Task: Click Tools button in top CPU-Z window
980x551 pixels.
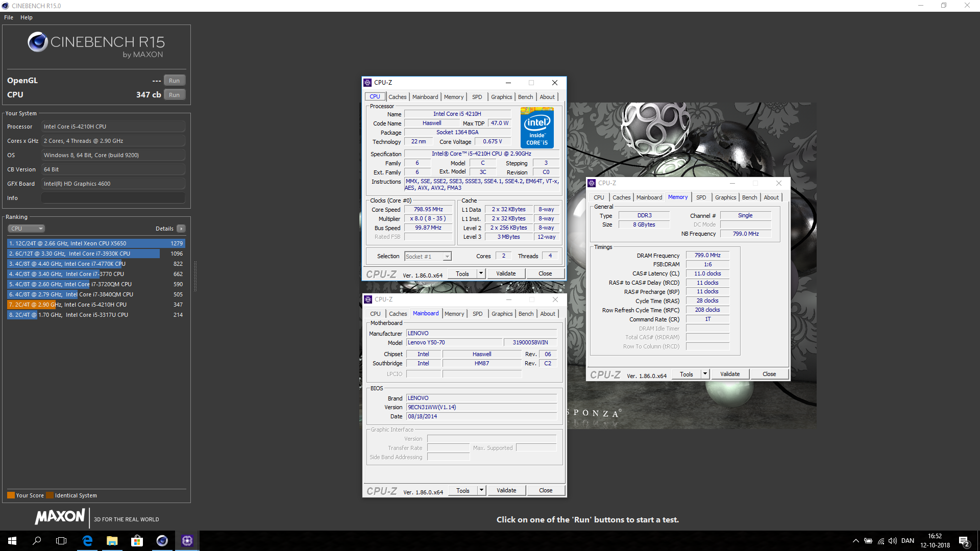Action: pyautogui.click(x=462, y=274)
